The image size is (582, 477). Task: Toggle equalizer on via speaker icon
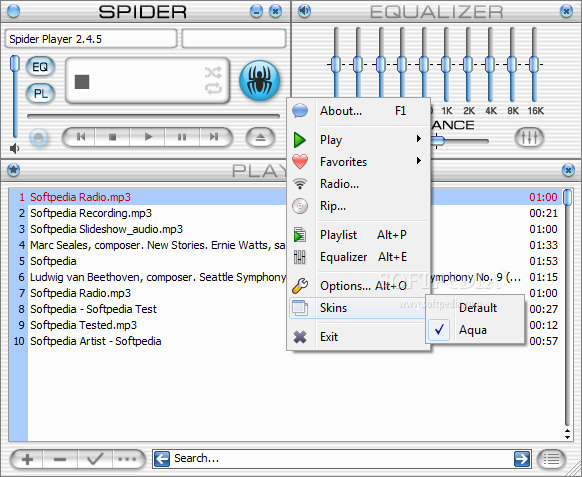pos(304,11)
